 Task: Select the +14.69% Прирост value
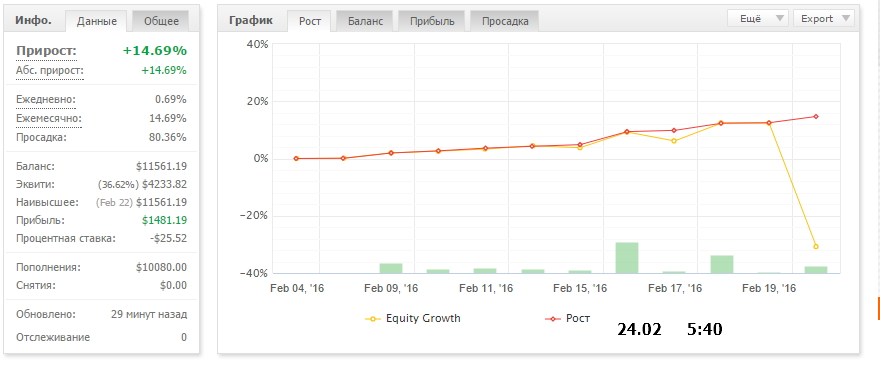(x=155, y=51)
